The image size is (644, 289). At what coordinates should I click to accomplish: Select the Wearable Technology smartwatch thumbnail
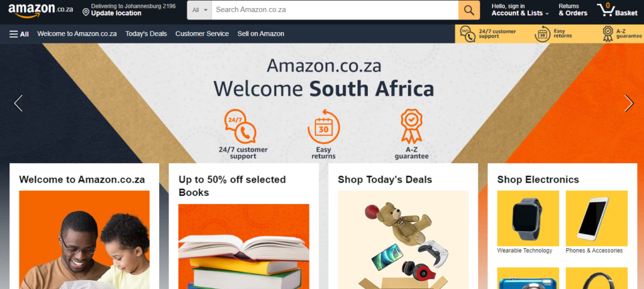[528, 218]
